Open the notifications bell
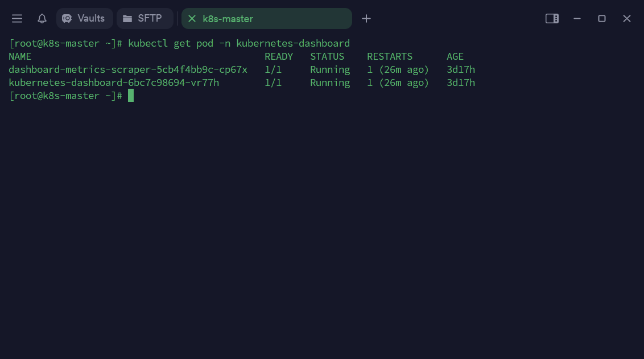 42,19
